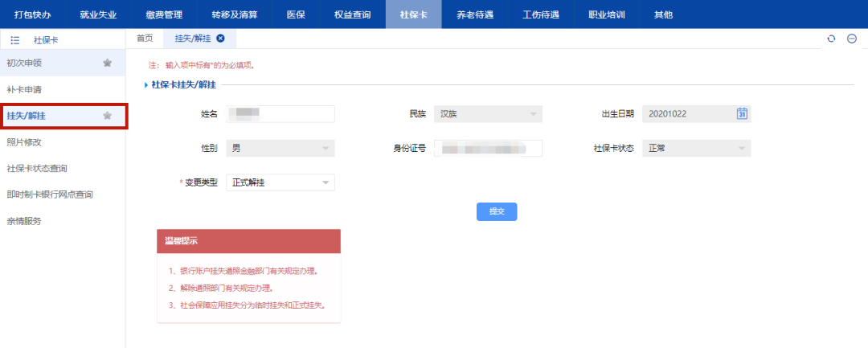Open the 出生日期 calendar picker
This screenshot has width=868, height=348.
(x=742, y=113)
